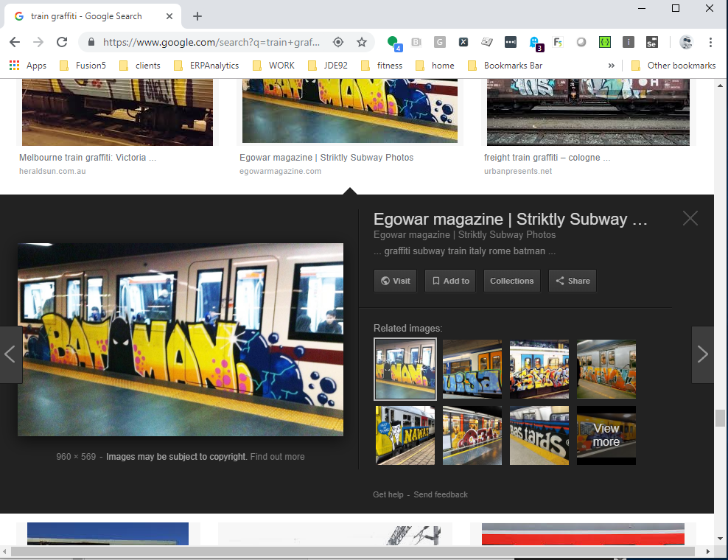The image size is (728, 560).
Task: Open the green extension with badge 4
Action: click(393, 43)
